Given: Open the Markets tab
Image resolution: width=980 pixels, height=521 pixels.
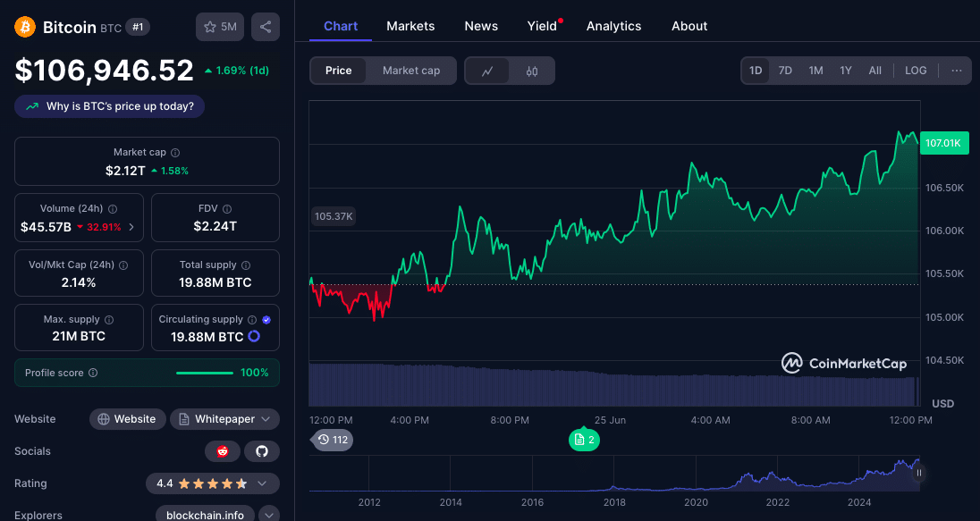Looking at the screenshot, I should [x=410, y=26].
